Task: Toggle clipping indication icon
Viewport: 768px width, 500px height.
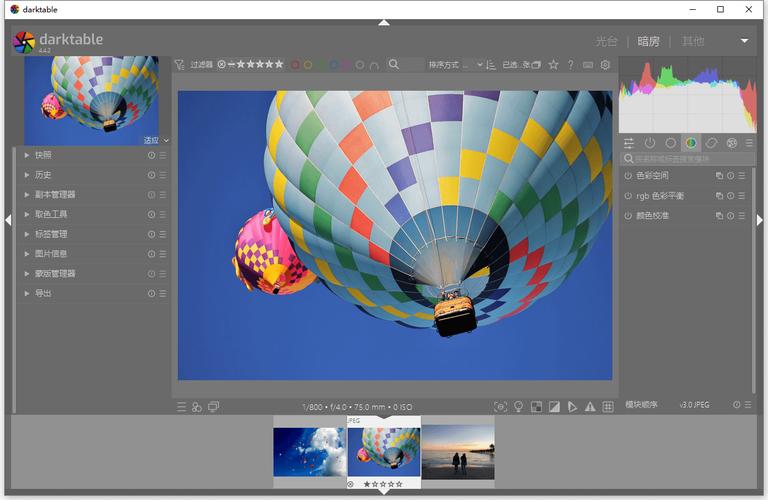Action: (554, 407)
